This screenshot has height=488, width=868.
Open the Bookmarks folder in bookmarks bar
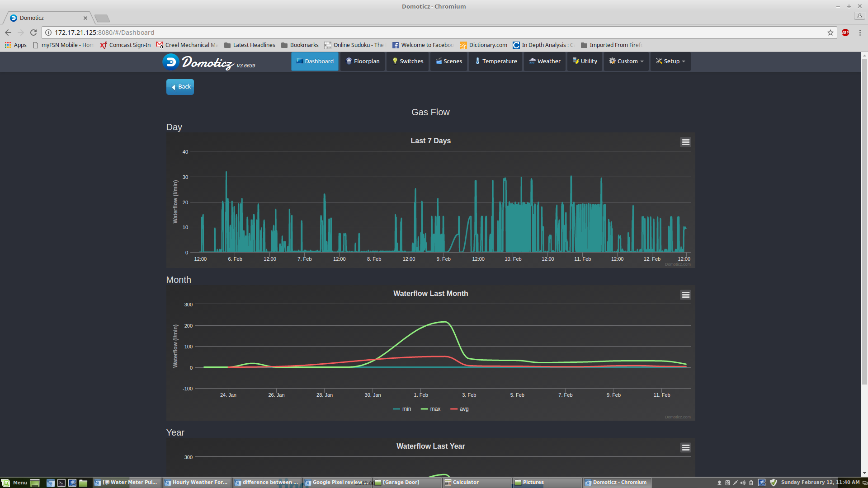[300, 45]
